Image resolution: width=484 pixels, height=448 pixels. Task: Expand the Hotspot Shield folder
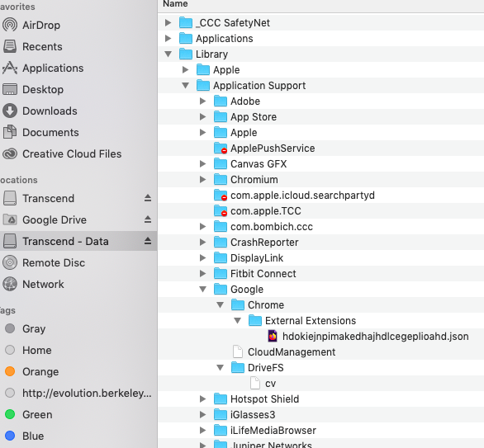click(203, 399)
